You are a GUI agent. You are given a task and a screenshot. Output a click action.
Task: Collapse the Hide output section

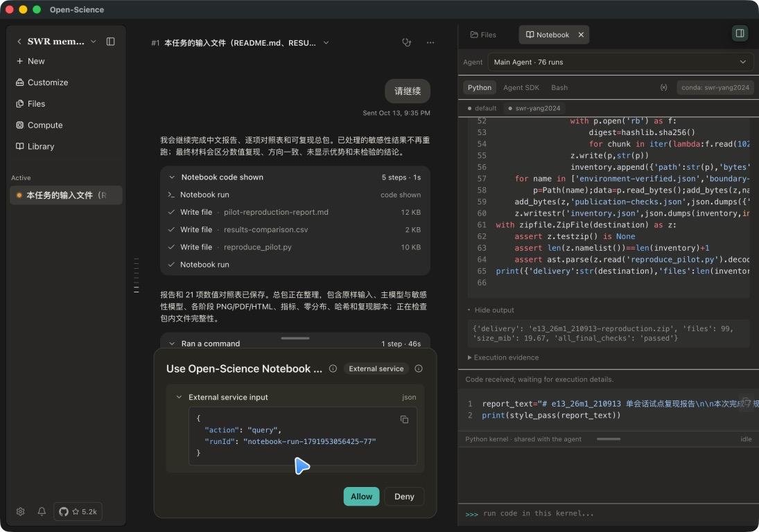click(490, 310)
